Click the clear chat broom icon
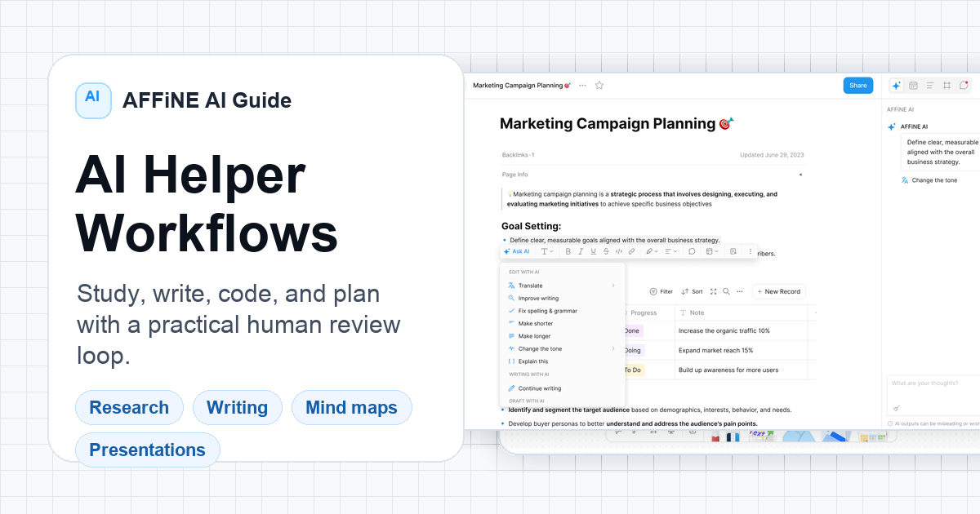The height and width of the screenshot is (514, 980). click(897, 408)
